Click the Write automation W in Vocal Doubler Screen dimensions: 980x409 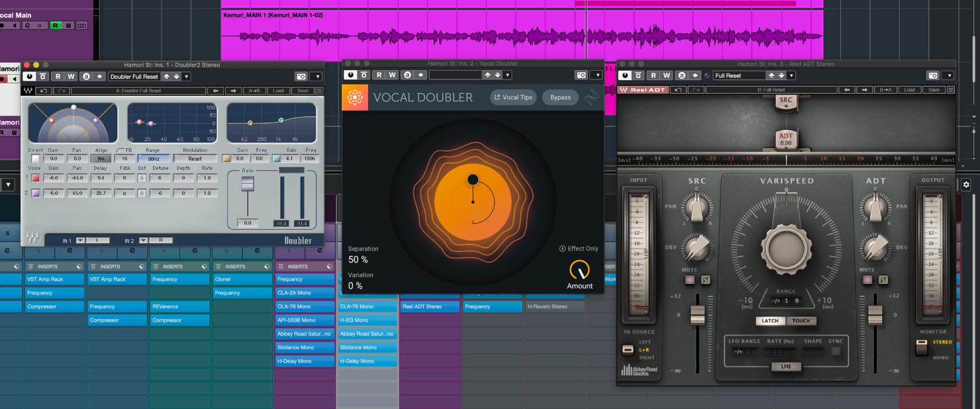[393, 75]
